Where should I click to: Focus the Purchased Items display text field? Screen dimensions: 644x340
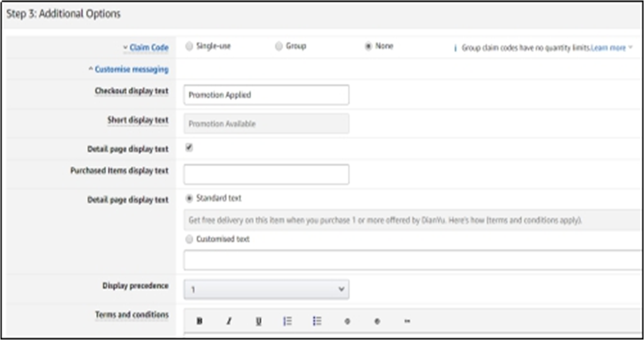[x=266, y=174]
